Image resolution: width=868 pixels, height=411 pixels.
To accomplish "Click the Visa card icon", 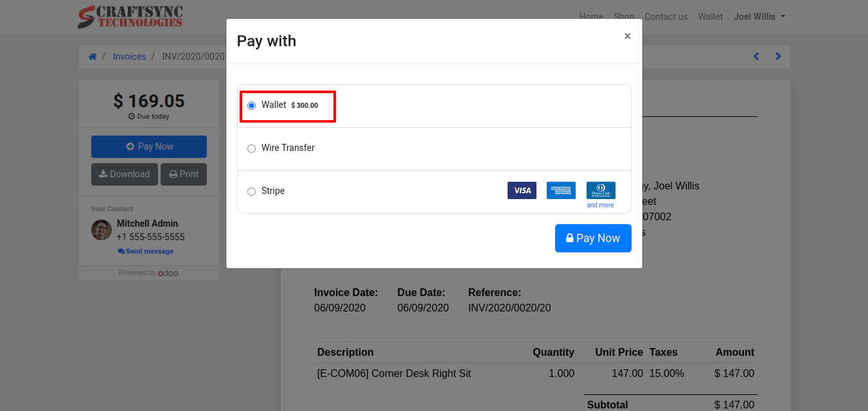I will click(x=522, y=191).
